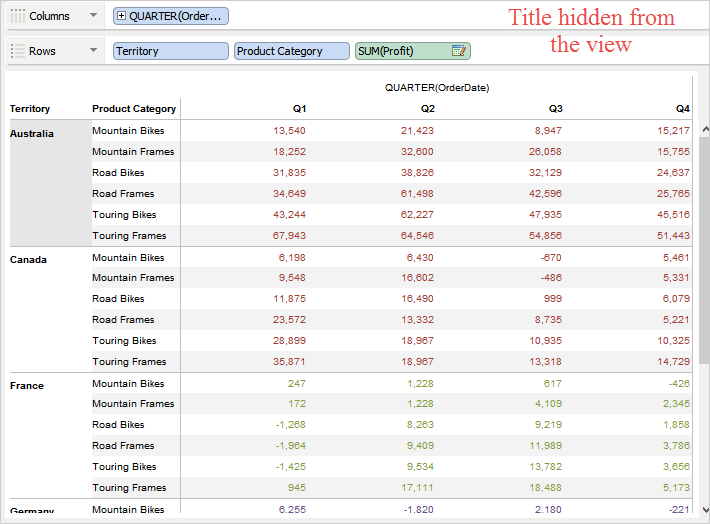This screenshot has width=710, height=524.
Task: Click the negative value -426 cell
Action: [679, 384]
